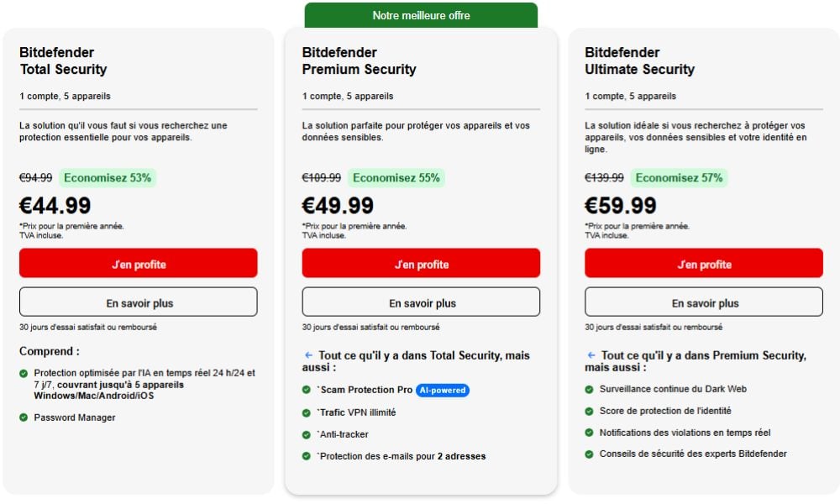Click the left arrow icon in Ultimate Security card
The width and height of the screenshot is (840, 504).
(591, 355)
